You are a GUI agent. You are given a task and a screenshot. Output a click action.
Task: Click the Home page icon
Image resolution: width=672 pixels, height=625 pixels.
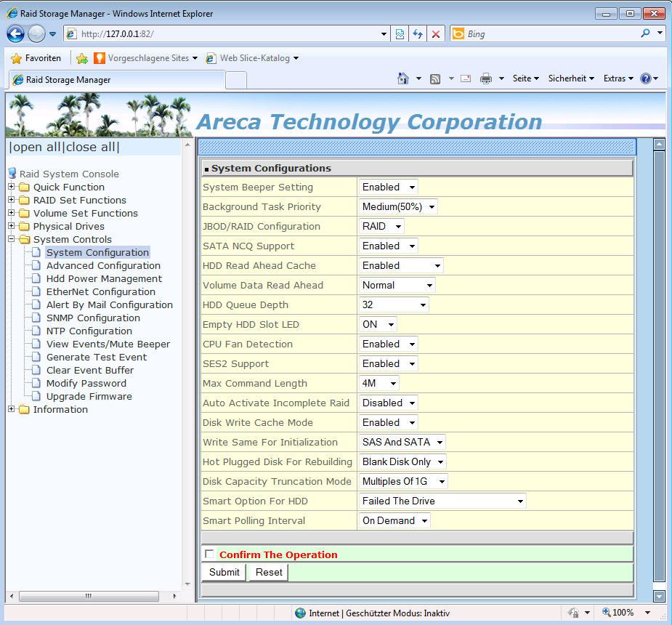point(403,78)
